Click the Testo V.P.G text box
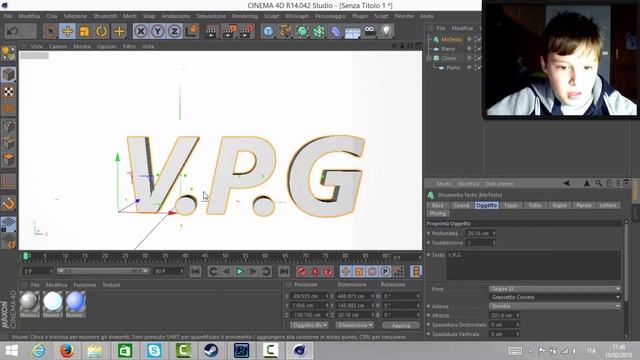 click(x=533, y=265)
